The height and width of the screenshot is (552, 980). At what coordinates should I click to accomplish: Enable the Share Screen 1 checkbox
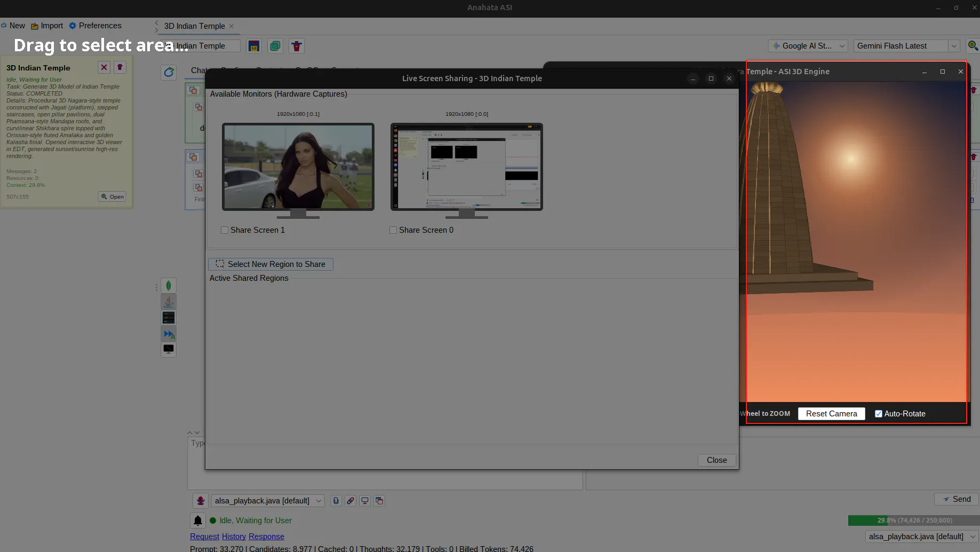click(225, 230)
